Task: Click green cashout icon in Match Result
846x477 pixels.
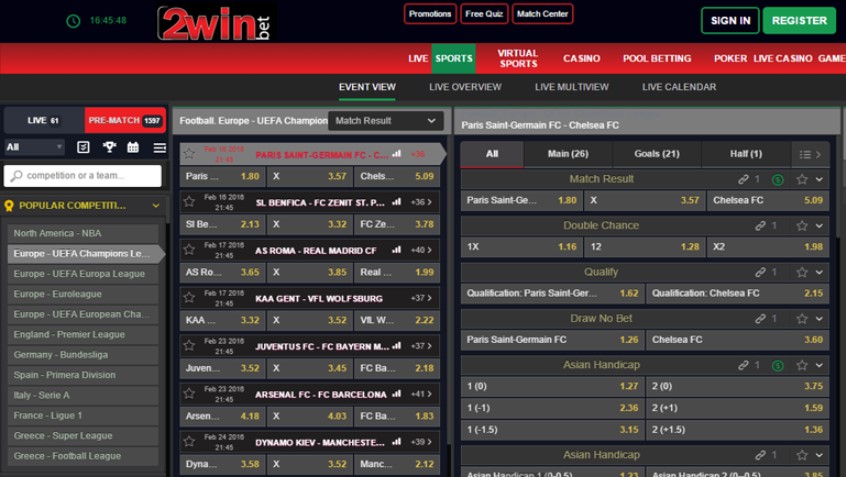Action: (x=777, y=180)
